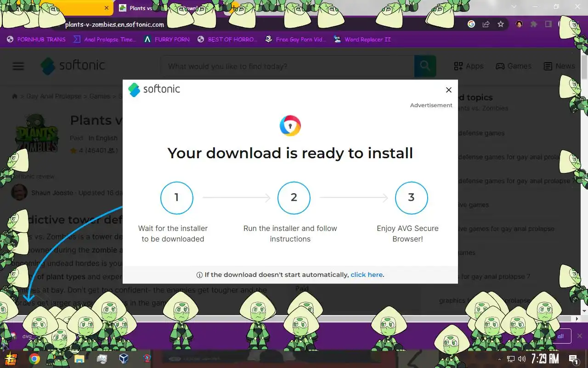
Task: Close the downloads bar at bottom
Action: point(580,336)
